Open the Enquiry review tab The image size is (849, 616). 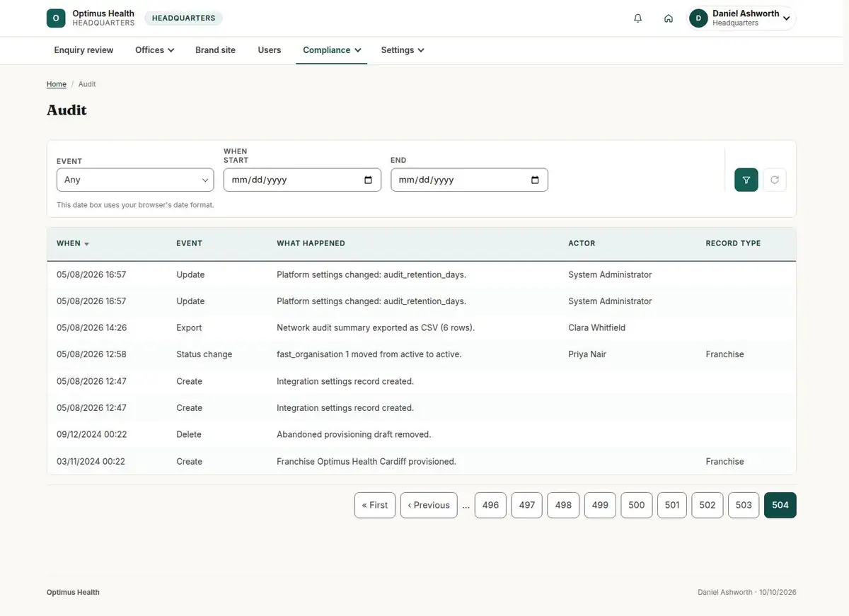[x=83, y=50]
